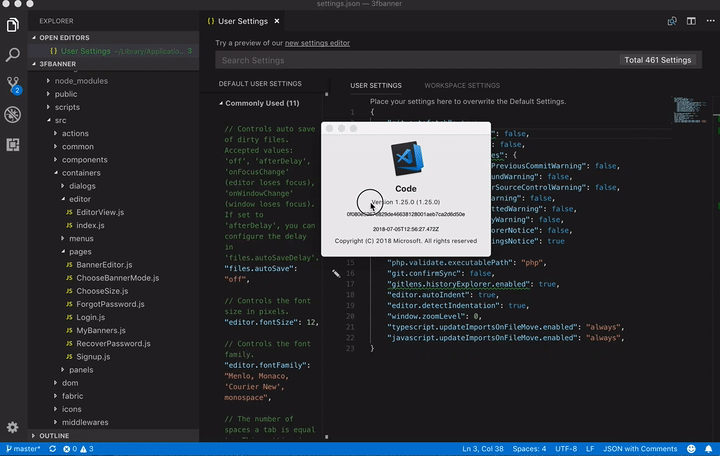Expand the dialogs folder
Viewport: 720px width, 456px height.
[63, 186]
